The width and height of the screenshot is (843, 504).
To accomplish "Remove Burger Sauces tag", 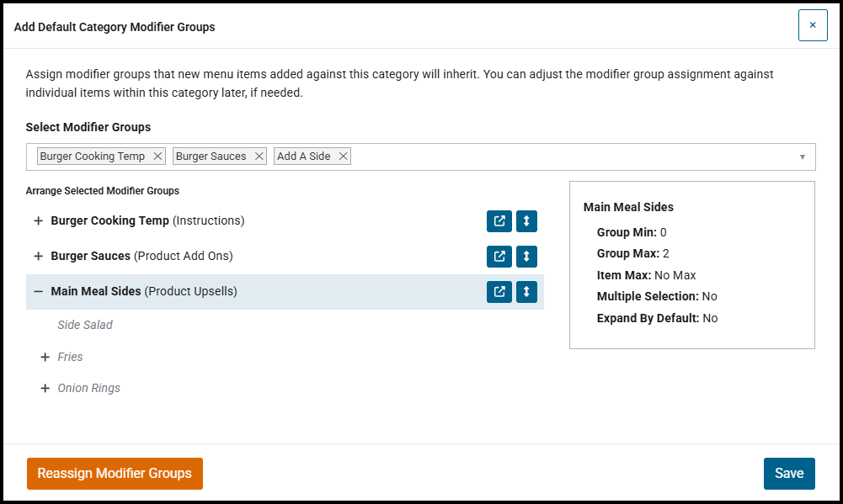I will click(x=259, y=157).
